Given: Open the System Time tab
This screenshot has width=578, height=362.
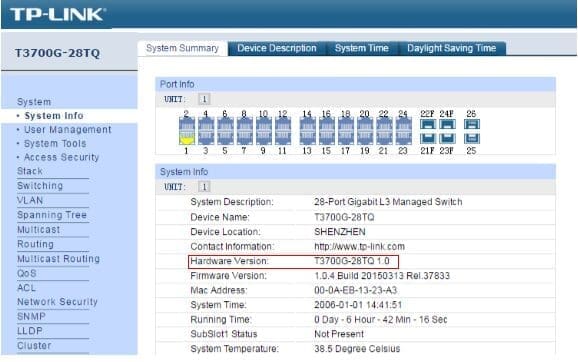Looking at the screenshot, I should coord(362,48).
